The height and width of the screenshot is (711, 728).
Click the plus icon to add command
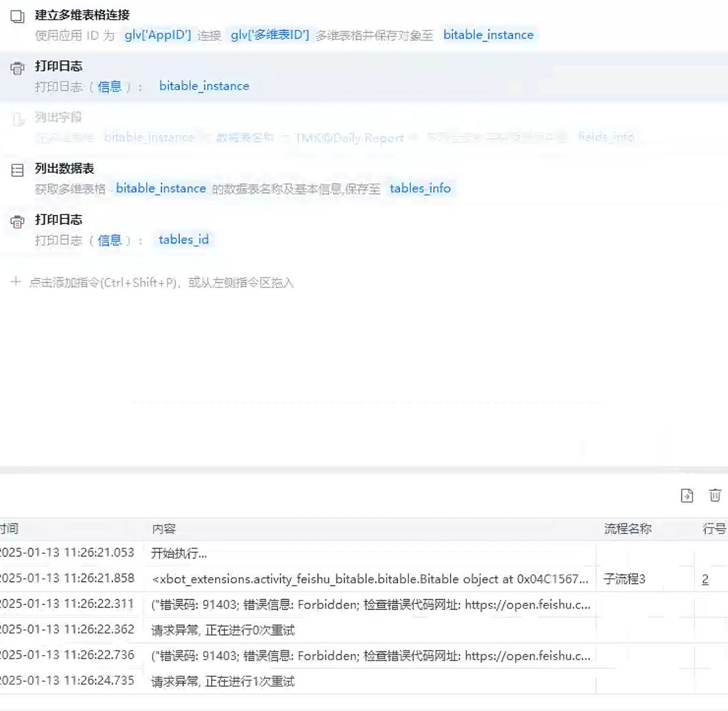[x=16, y=282]
